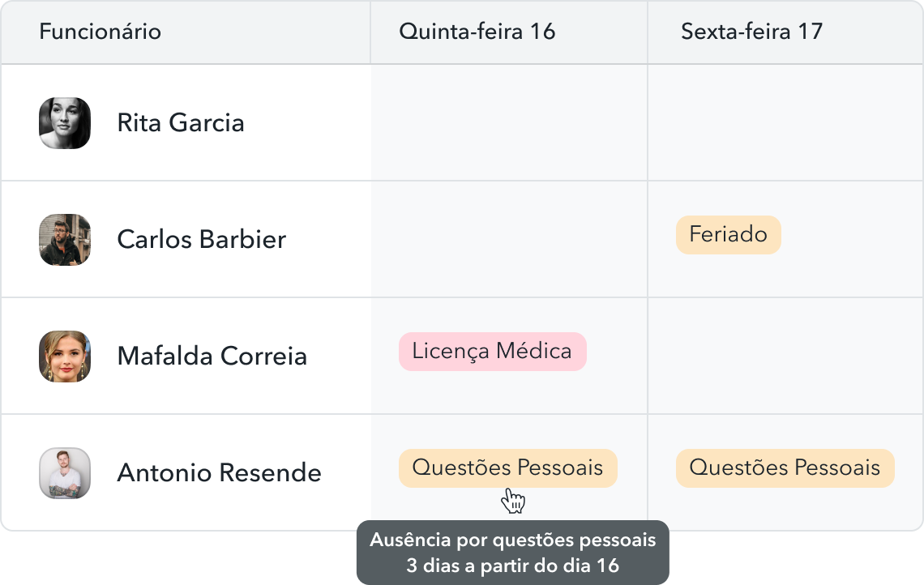Image resolution: width=924 pixels, height=585 pixels.
Task: Click Rita Garcia's profile photo
Action: tap(65, 123)
